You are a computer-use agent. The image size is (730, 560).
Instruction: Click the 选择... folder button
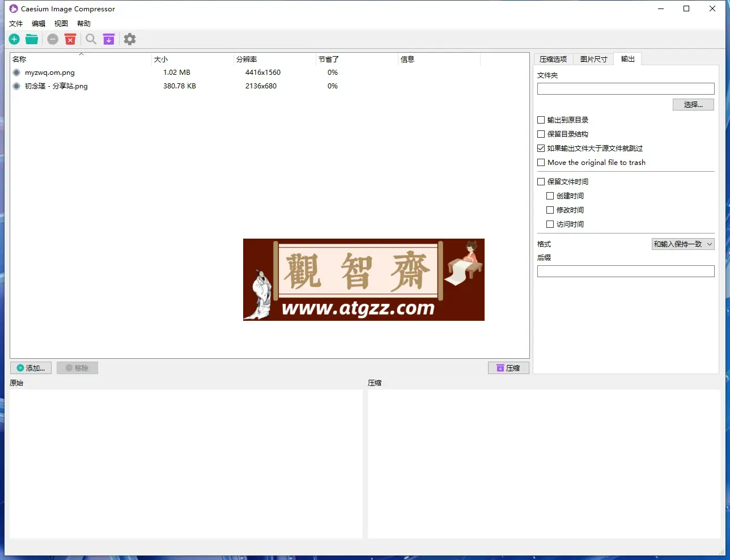(x=693, y=105)
